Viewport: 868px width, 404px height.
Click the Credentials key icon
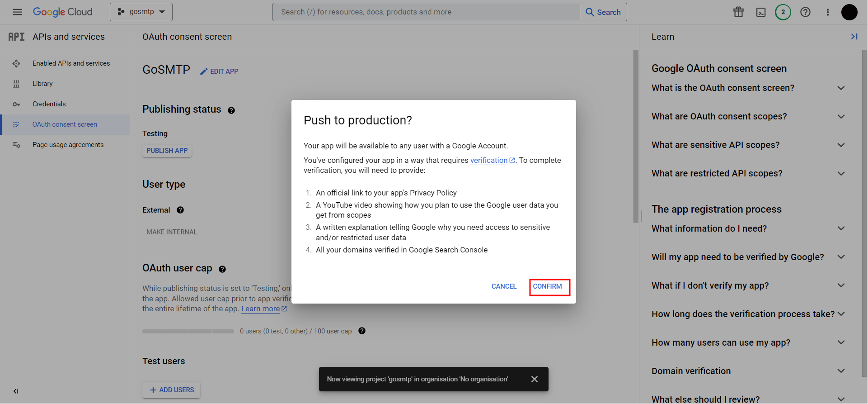click(16, 104)
